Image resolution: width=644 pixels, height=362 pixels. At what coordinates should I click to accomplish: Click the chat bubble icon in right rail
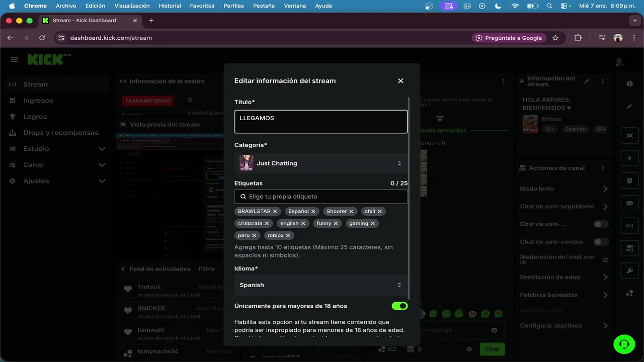[629, 204]
